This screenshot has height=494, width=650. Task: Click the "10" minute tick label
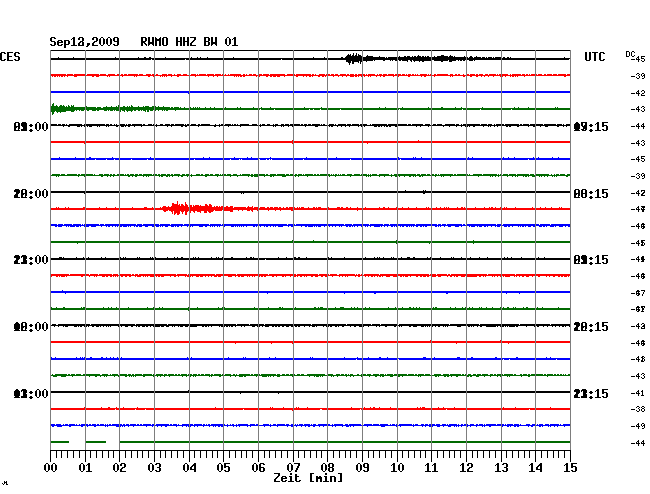pos(397,467)
